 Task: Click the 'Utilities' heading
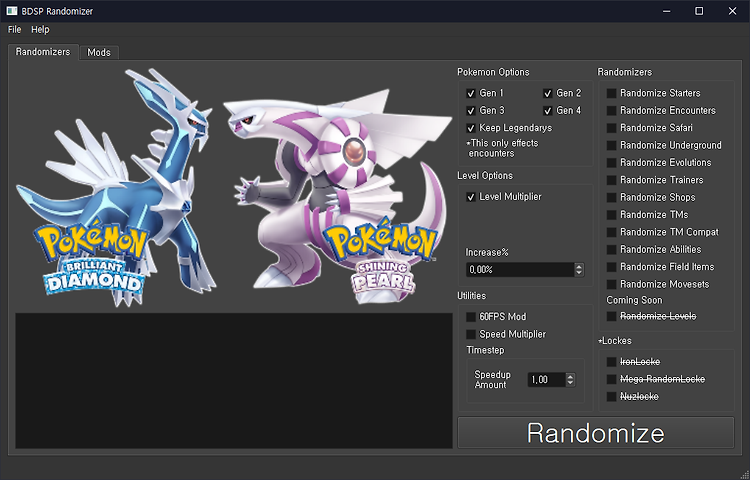coord(472,296)
